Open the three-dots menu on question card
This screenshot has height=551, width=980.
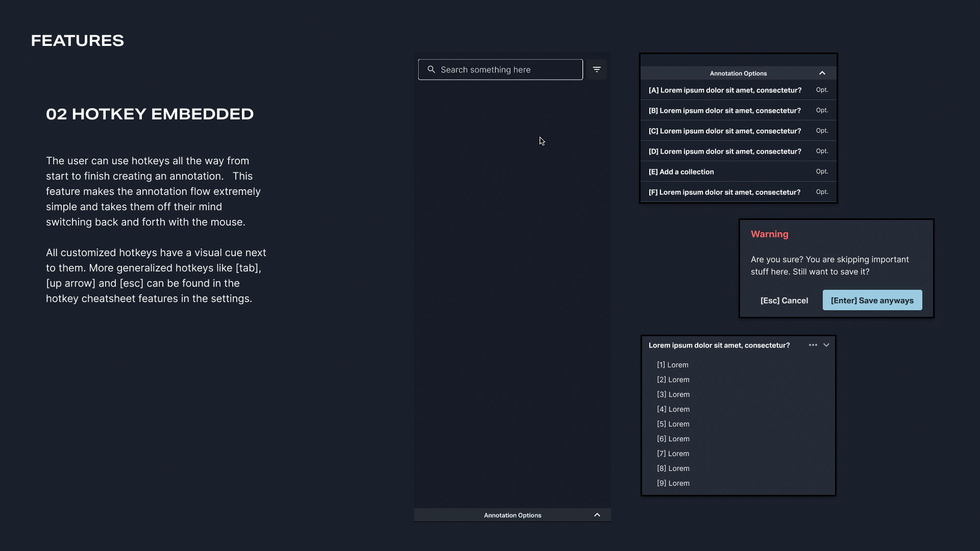(x=813, y=345)
